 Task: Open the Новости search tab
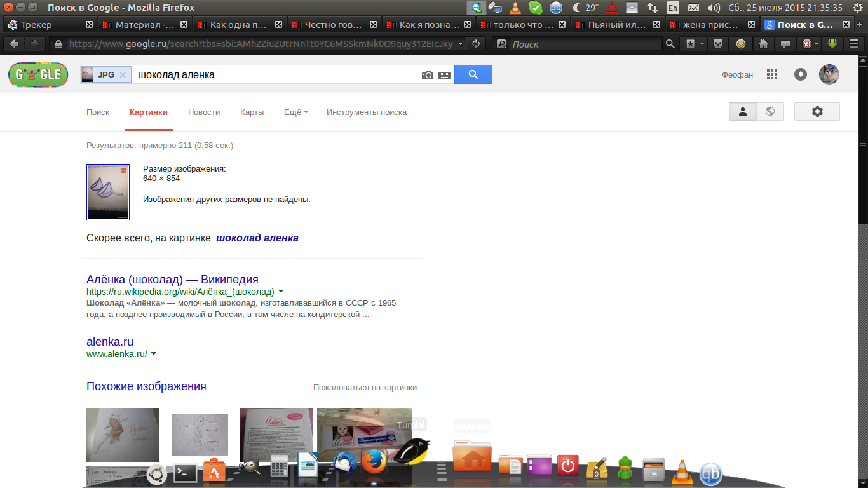pos(204,112)
